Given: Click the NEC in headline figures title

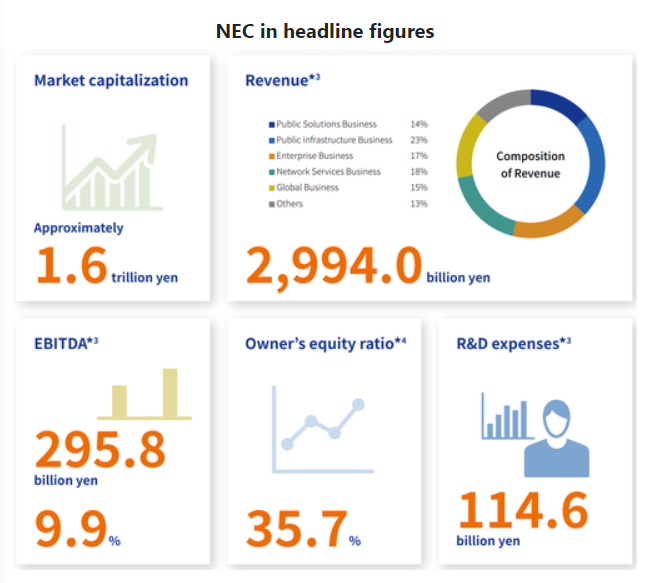Looking at the screenshot, I should tap(325, 31).
